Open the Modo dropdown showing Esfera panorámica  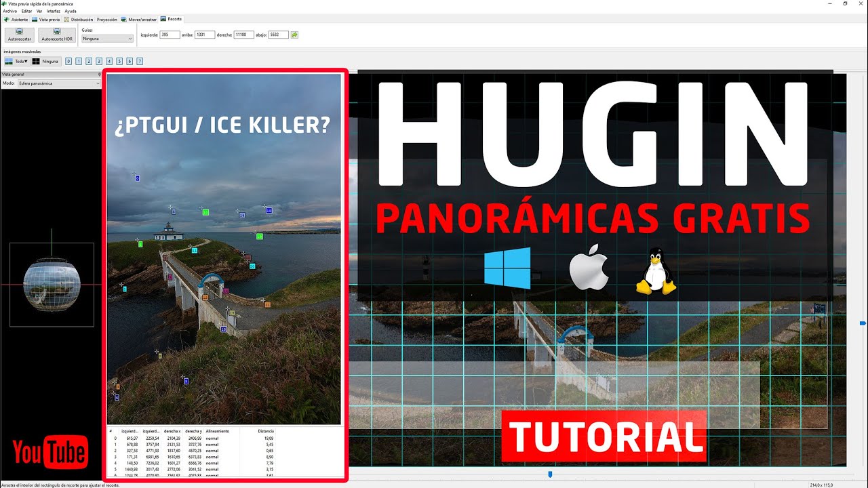click(58, 83)
